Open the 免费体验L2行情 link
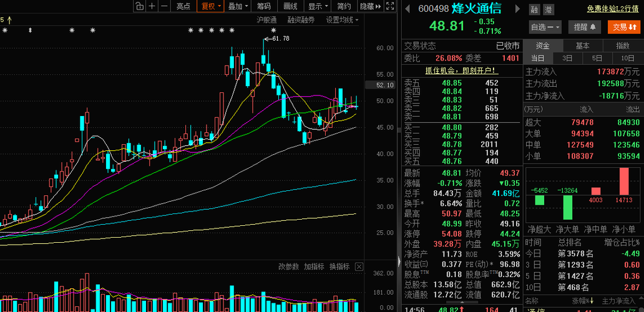The width and height of the screenshot is (644, 312). point(613,8)
